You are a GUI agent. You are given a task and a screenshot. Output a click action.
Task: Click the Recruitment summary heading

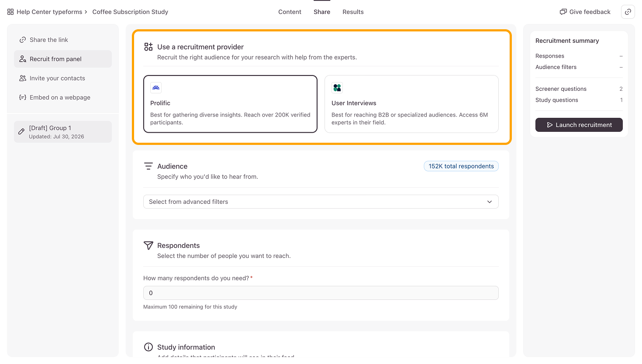click(567, 41)
